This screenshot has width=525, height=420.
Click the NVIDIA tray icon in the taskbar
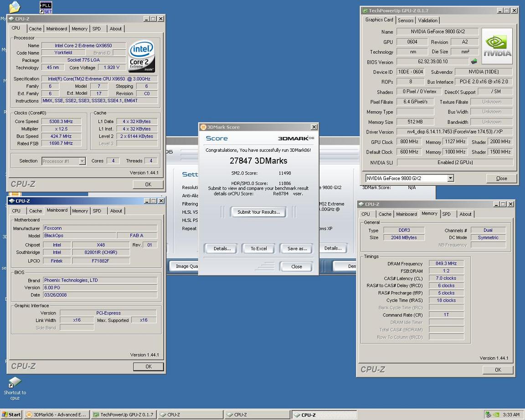click(x=496, y=415)
